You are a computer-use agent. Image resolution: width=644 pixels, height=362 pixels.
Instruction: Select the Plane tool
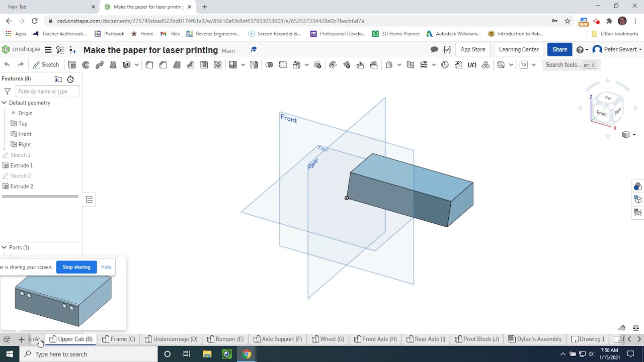click(411, 65)
